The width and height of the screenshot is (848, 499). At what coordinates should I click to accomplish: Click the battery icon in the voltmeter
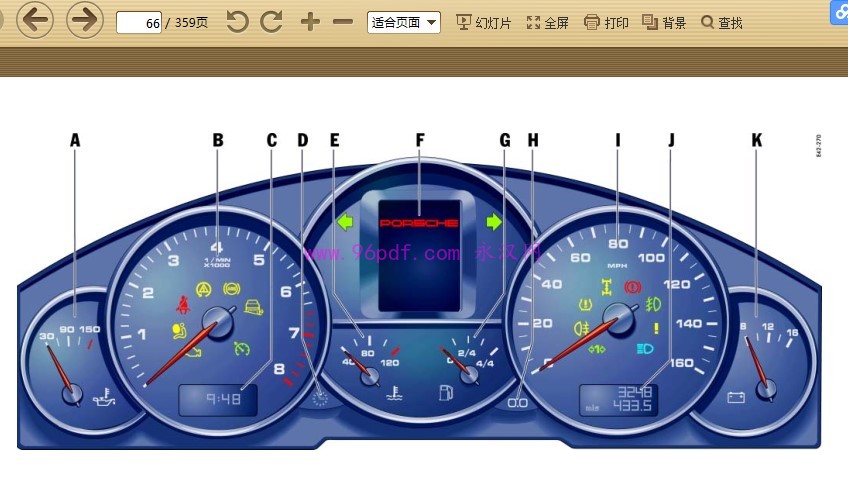click(x=736, y=397)
